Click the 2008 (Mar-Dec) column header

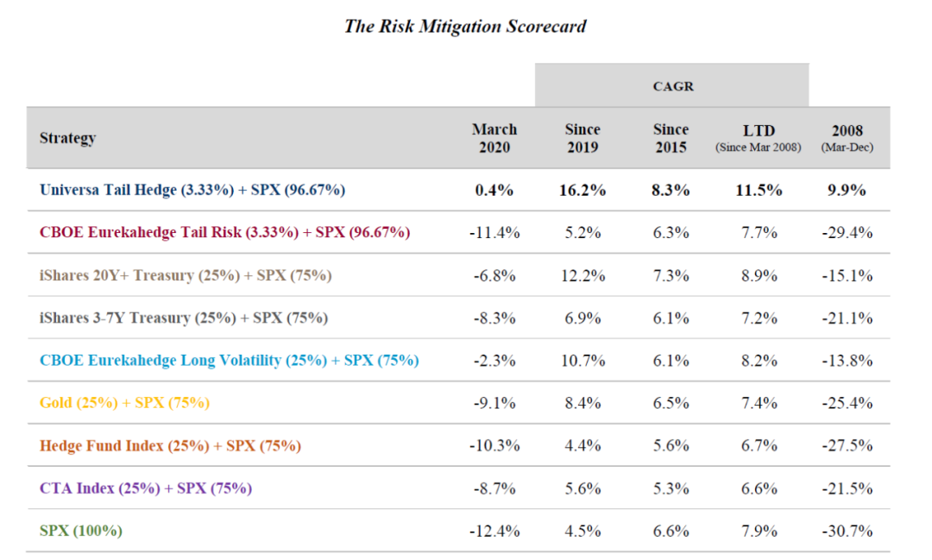pyautogui.click(x=847, y=138)
